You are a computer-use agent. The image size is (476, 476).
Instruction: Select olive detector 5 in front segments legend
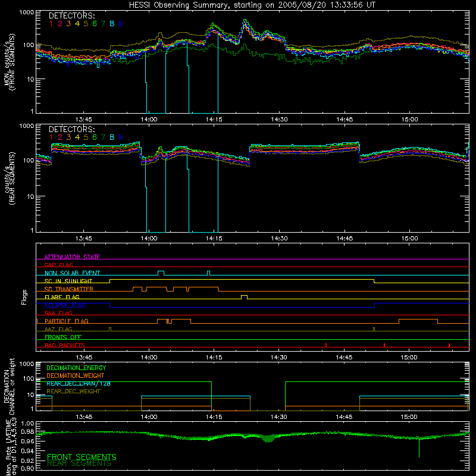(x=86, y=24)
